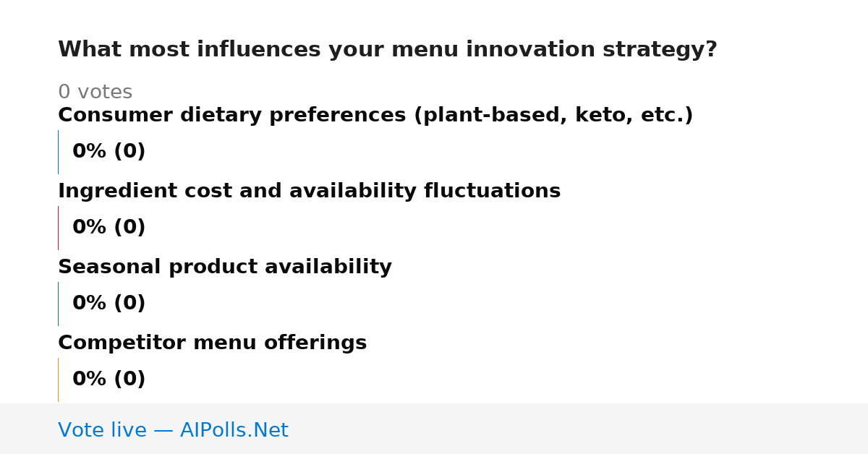Select Consumer dietary preferences option
Screen dimensions: 868x454
(x=375, y=116)
